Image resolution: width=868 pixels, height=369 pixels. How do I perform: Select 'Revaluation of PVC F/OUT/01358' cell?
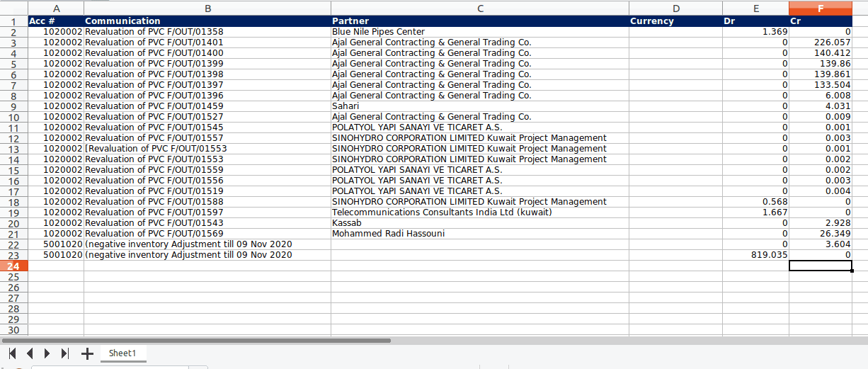click(207, 32)
